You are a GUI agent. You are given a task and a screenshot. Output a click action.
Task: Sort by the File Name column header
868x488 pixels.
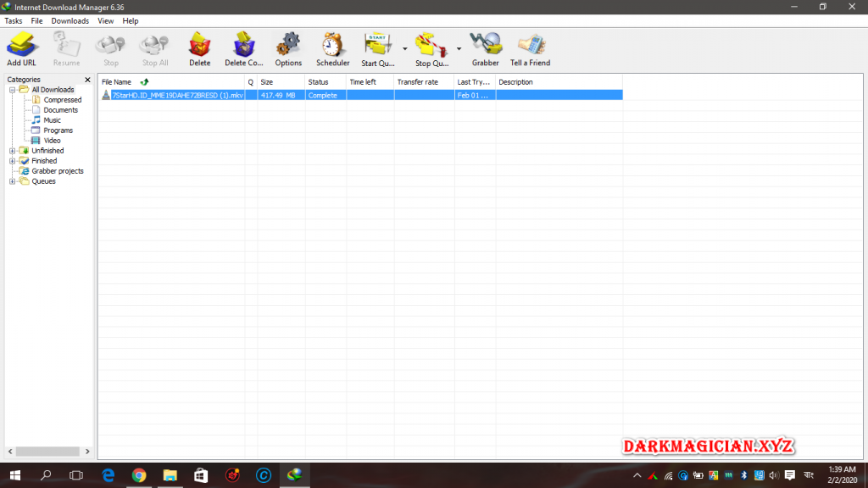coord(171,82)
